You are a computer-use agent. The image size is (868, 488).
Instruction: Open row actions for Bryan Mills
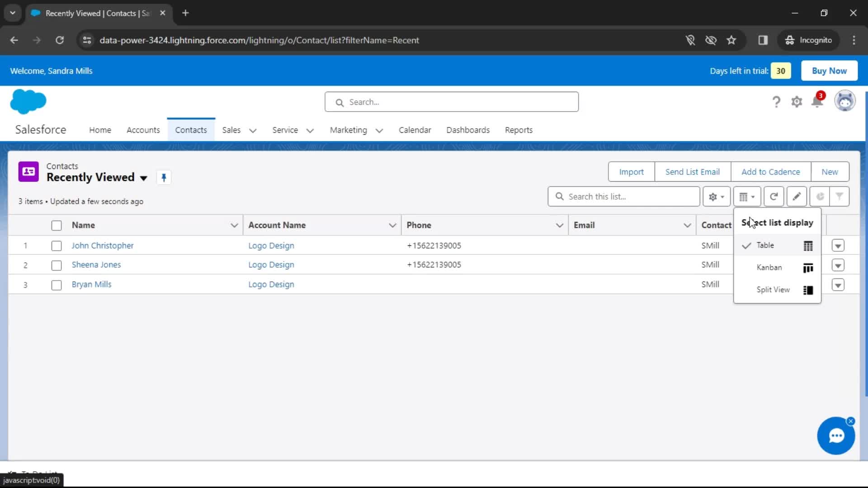tap(838, 285)
